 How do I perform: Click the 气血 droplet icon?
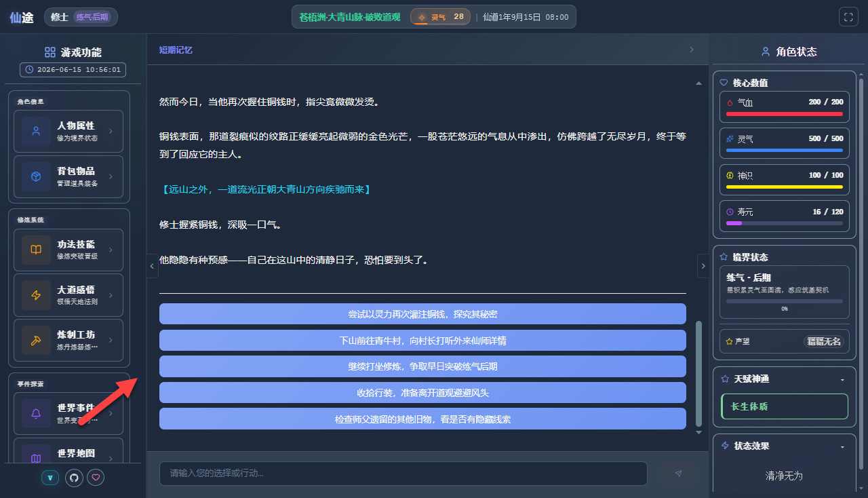pyautogui.click(x=730, y=102)
